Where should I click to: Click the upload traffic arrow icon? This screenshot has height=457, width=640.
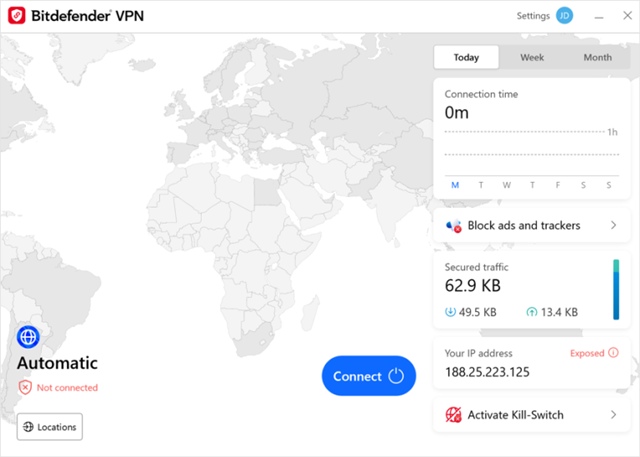[x=530, y=312]
